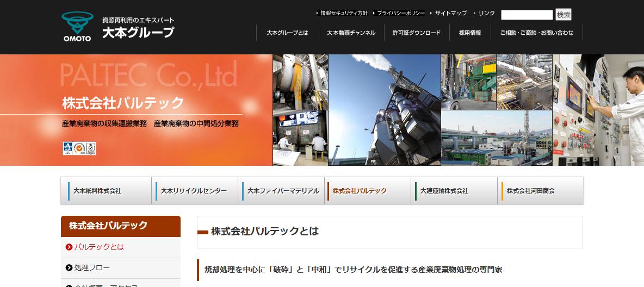Click the 株式会社パルテックとは heading
This screenshot has width=644, height=287.
tap(265, 231)
